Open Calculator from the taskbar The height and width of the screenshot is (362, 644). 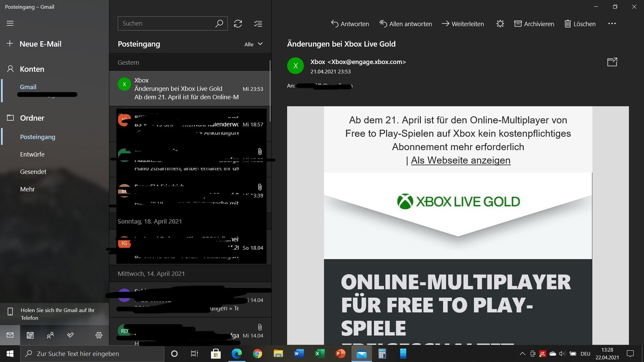[382, 354]
